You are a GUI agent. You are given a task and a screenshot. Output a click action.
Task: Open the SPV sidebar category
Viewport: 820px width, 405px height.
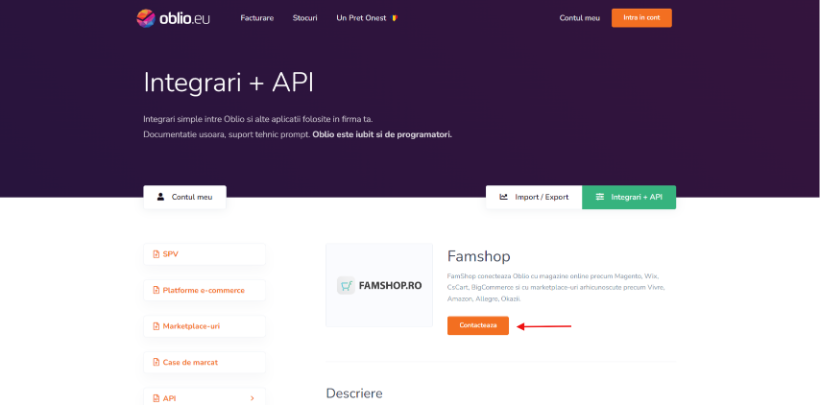click(x=204, y=254)
